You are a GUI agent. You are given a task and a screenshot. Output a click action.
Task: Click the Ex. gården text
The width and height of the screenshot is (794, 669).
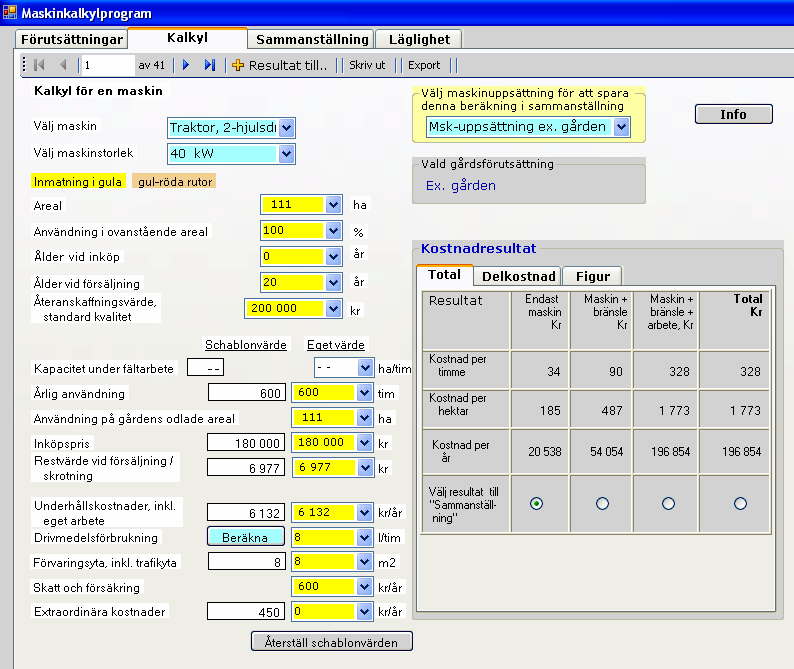[461, 186]
